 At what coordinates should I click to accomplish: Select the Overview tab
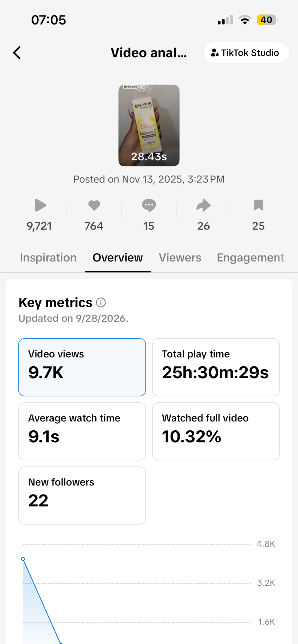click(118, 258)
